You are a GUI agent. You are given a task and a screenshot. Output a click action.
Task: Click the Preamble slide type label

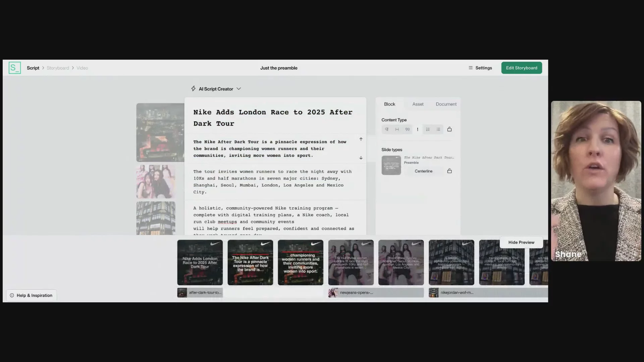point(411,163)
